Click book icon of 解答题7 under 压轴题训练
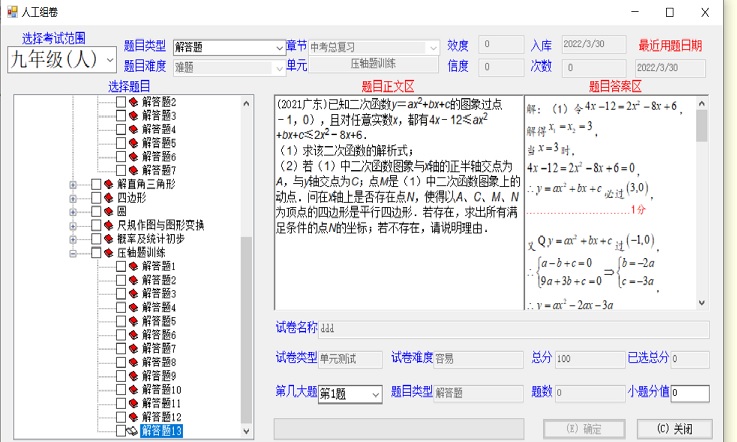The width and height of the screenshot is (737, 442). [133, 348]
